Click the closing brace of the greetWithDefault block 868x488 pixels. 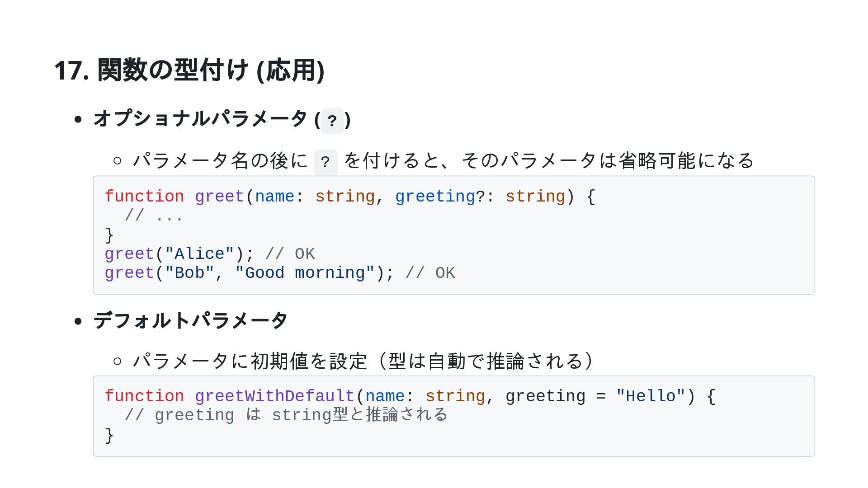pos(109,435)
